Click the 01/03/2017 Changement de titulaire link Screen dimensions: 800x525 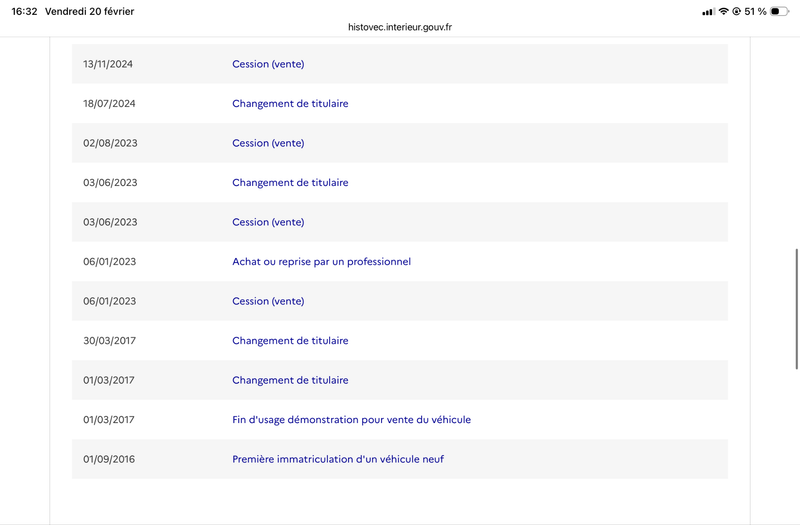[x=290, y=380]
